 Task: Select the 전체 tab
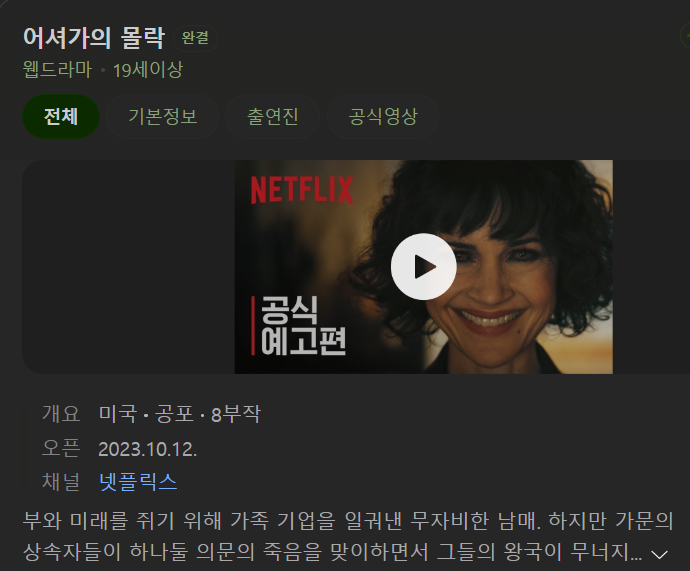coord(61,117)
